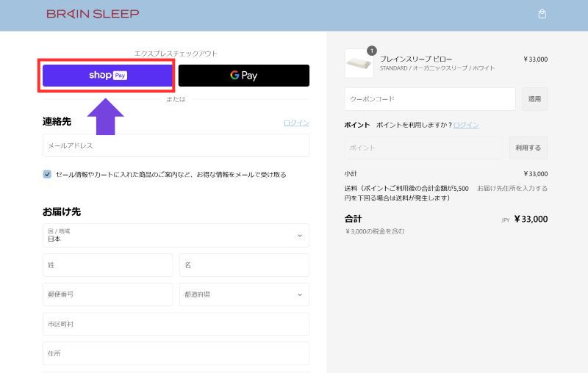The image size is (588, 373).
Task: Click the 市区町村 city field
Action: (x=176, y=324)
